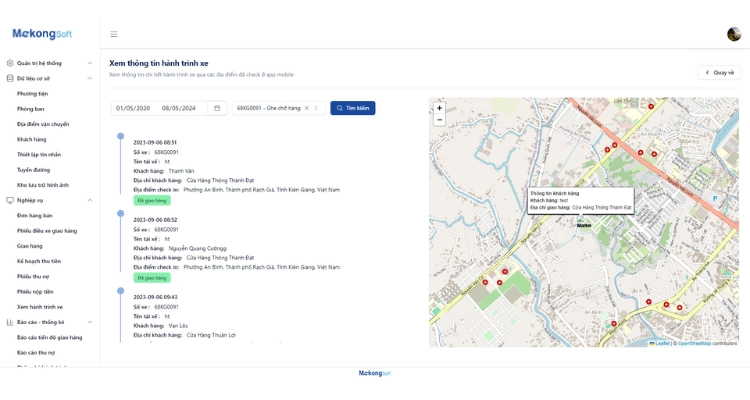Expand the Quản trị hệ thống section chevron
The height and width of the screenshot is (400, 750).
90,63
